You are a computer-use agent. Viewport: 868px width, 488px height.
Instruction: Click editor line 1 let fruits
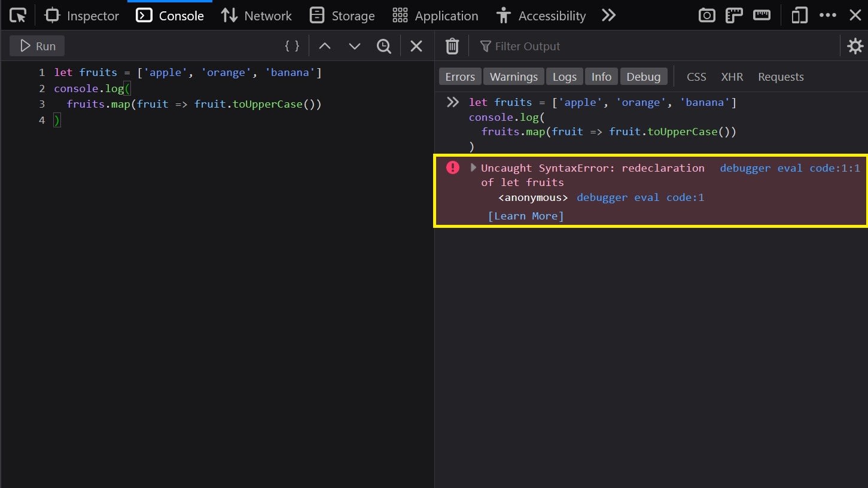188,72
